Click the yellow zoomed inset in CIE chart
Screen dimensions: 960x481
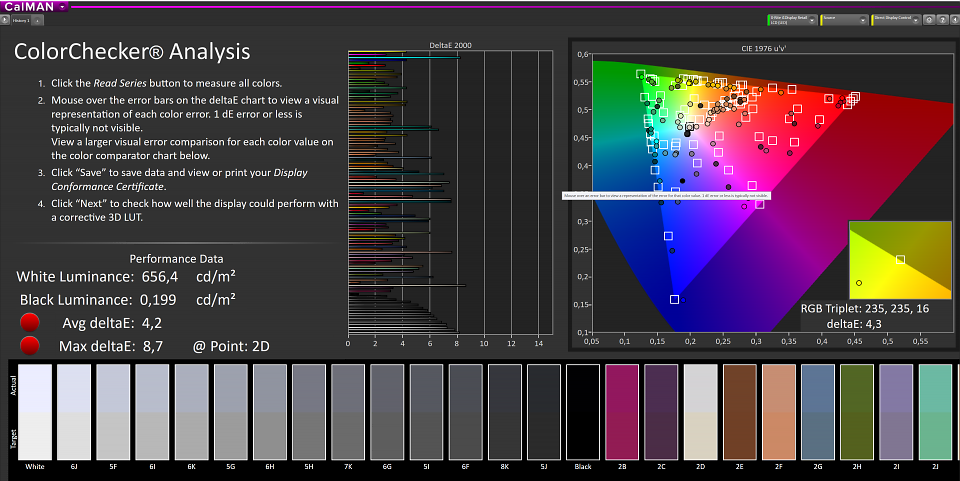(x=900, y=260)
